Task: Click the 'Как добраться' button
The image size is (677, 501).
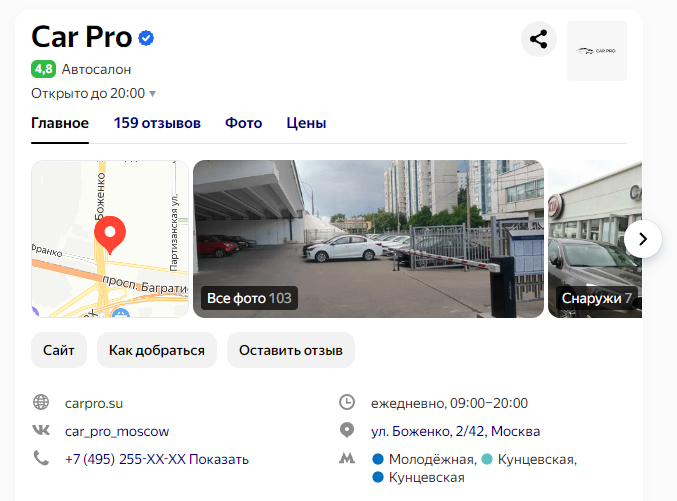Action: [157, 350]
